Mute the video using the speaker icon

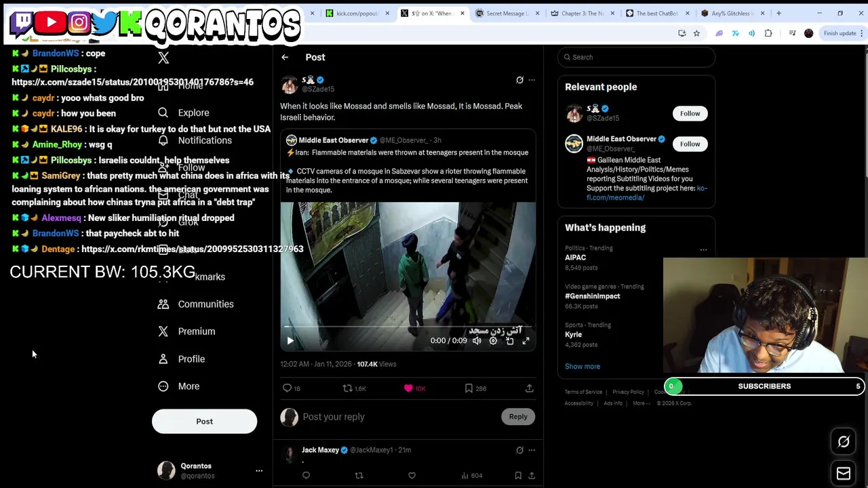pyautogui.click(x=477, y=341)
